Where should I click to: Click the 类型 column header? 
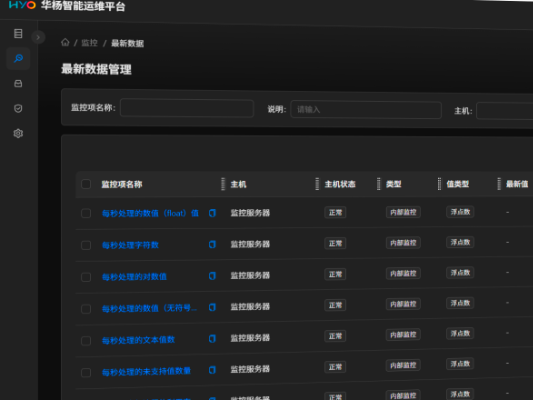[394, 184]
